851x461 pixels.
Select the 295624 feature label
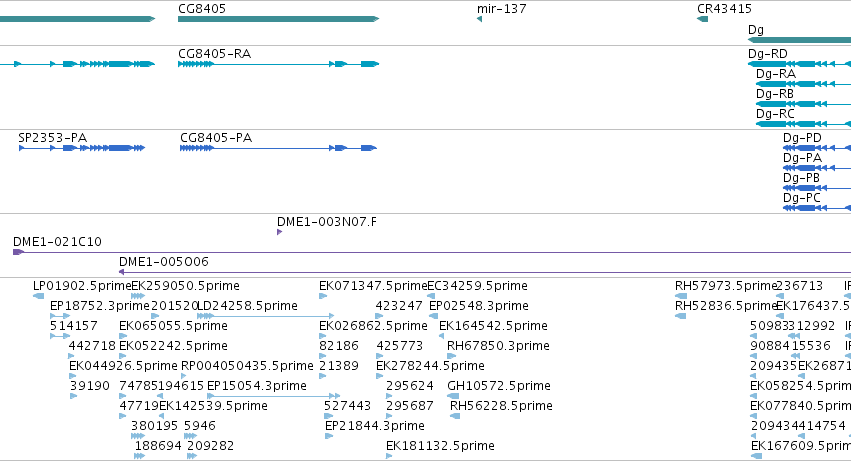[410, 387]
